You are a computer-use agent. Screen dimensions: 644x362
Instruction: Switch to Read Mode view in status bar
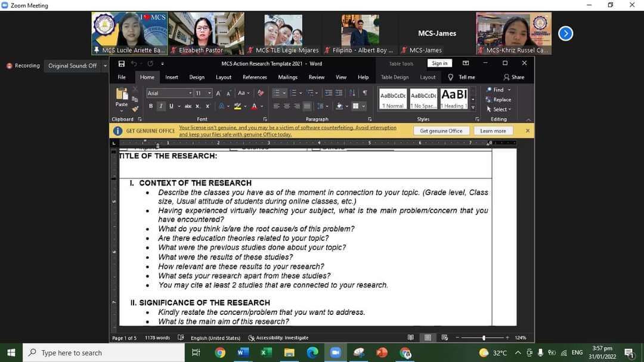coord(410,338)
